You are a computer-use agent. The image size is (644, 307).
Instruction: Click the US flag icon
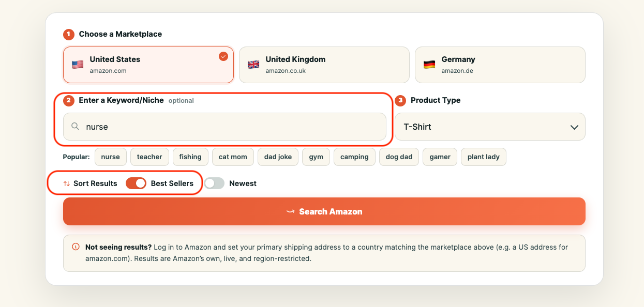[78, 65]
